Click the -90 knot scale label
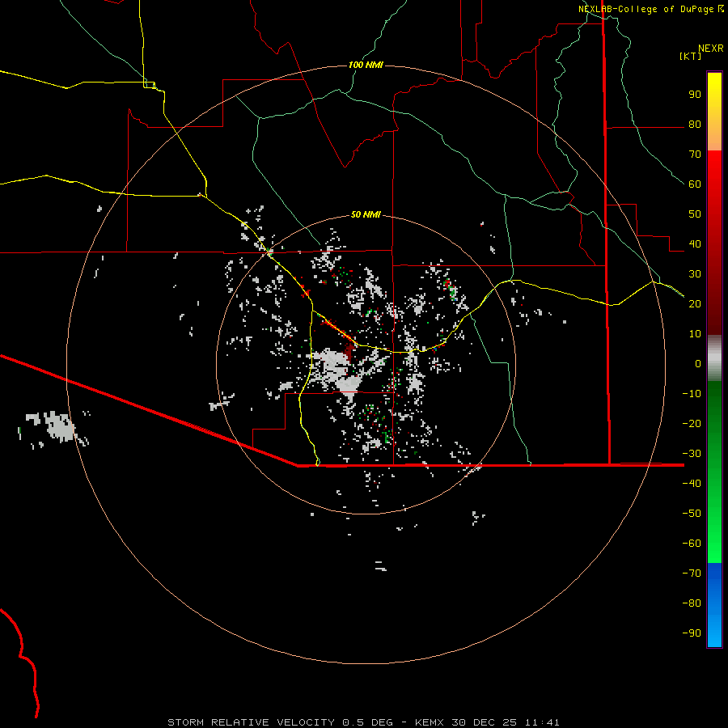This screenshot has height=728, width=728. 692,633
